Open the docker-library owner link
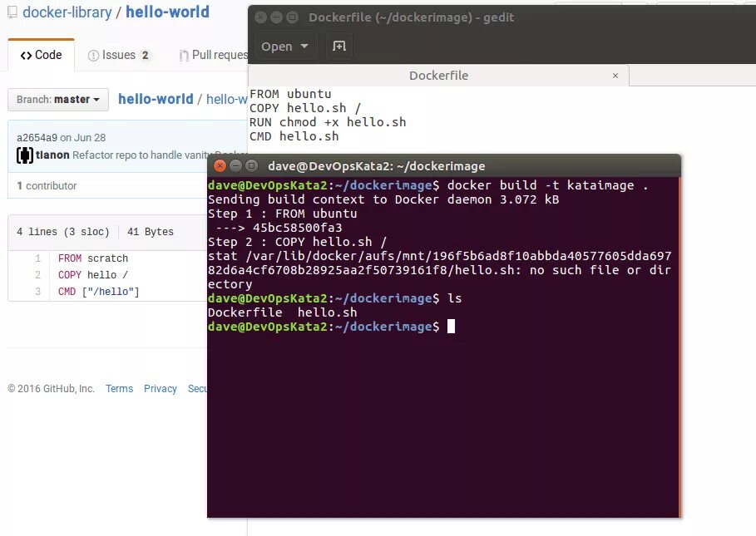Screen dimensions: 756x536 67,12
